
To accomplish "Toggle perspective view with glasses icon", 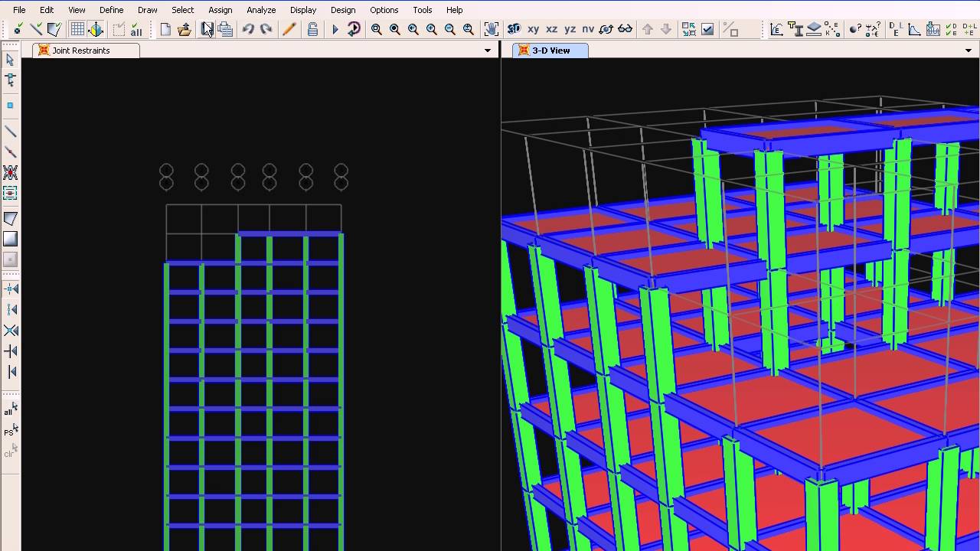I will pos(625,29).
